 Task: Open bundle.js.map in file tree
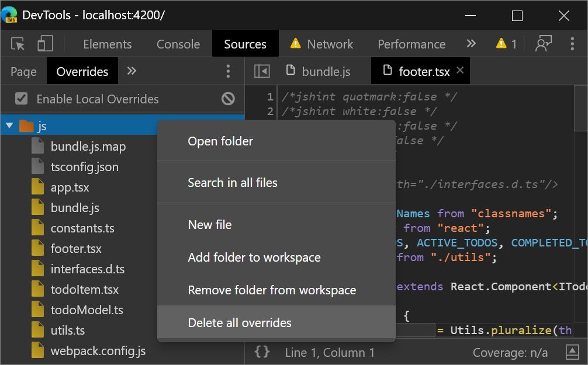88,146
